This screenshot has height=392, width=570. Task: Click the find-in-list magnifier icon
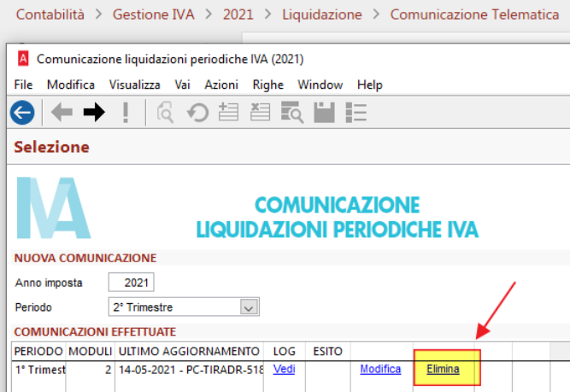292,113
